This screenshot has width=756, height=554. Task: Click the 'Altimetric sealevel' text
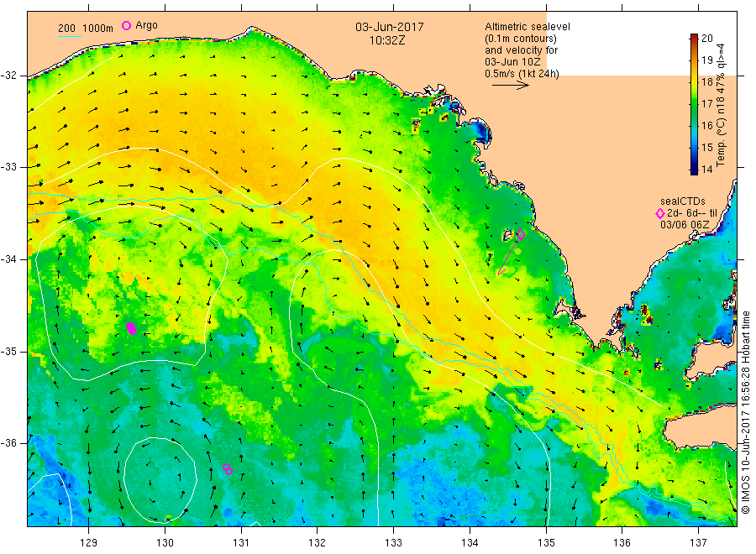coord(528,27)
